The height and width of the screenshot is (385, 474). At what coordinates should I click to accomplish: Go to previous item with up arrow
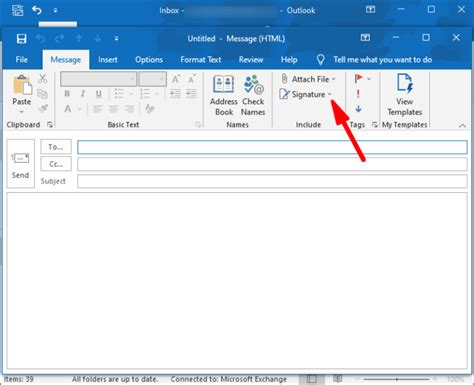pyautogui.click(x=79, y=39)
